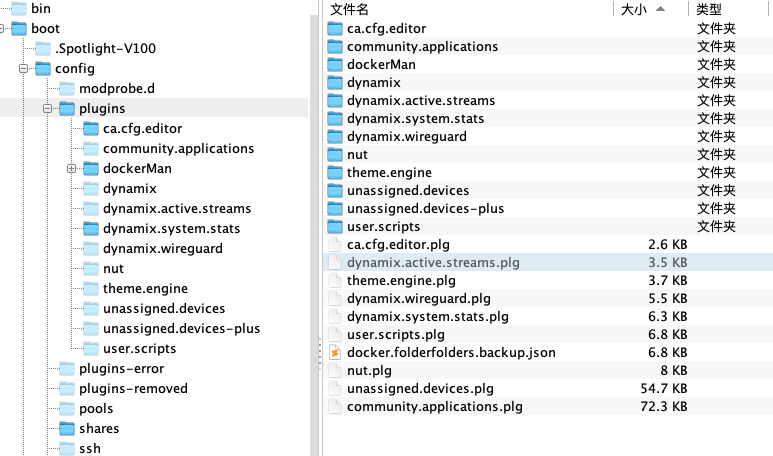The height and width of the screenshot is (456, 773).
Task: Click the community.applications folder icon in tree
Action: click(x=91, y=148)
